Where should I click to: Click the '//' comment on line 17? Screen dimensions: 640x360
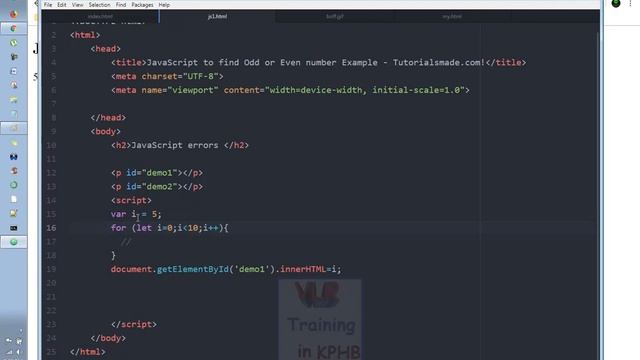126,242
